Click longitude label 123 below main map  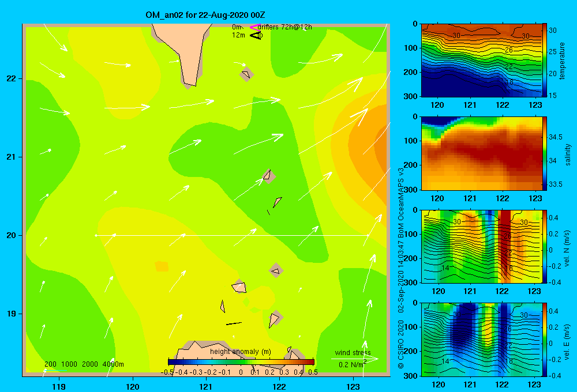pos(353,386)
